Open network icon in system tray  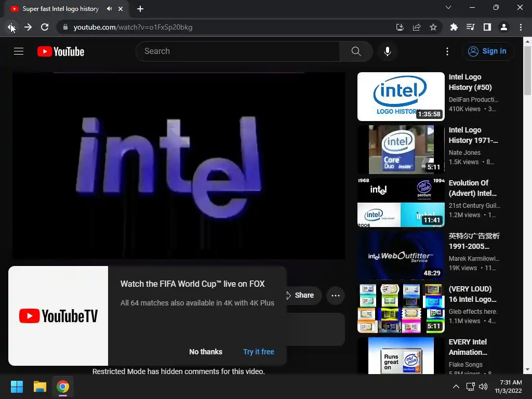click(x=470, y=387)
